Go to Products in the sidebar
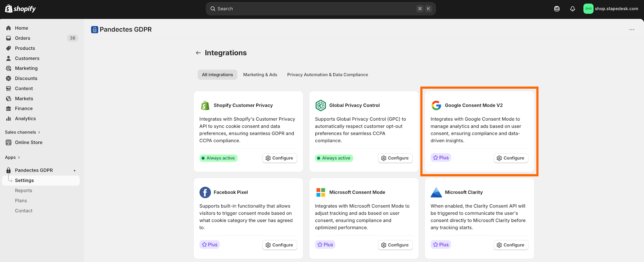644x262 pixels. coord(25,48)
